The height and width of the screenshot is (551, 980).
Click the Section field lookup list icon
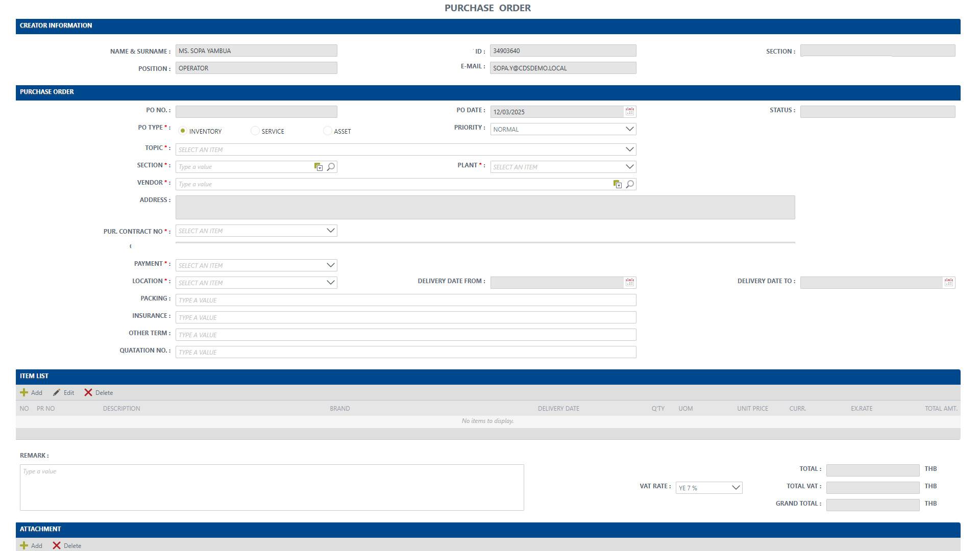pos(318,167)
